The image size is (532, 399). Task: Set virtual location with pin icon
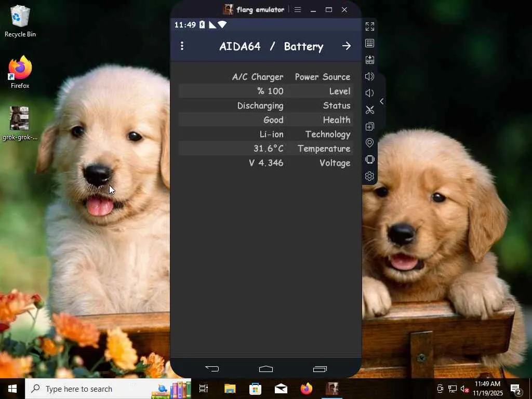369,143
